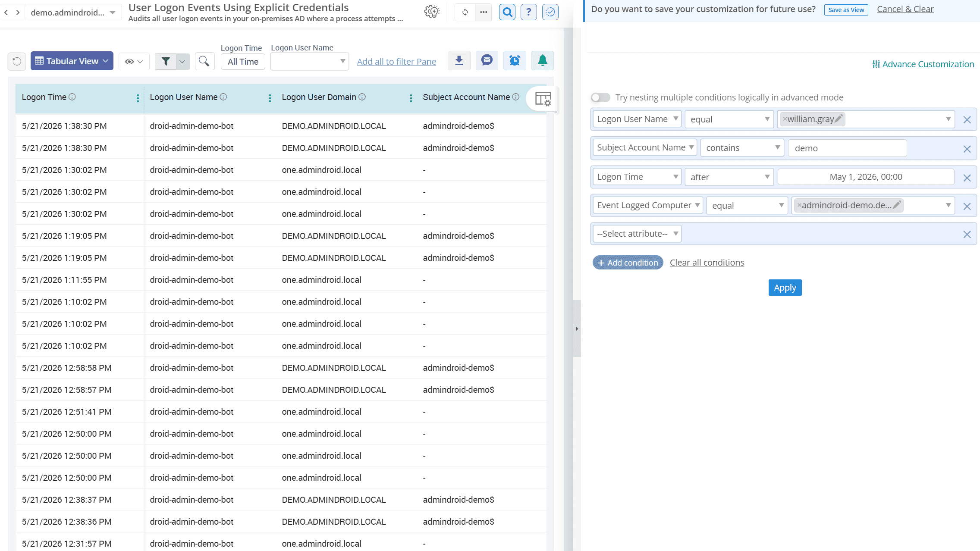Delete the Logon User Name condition row
This screenshot has width=980, height=551.
click(967, 120)
